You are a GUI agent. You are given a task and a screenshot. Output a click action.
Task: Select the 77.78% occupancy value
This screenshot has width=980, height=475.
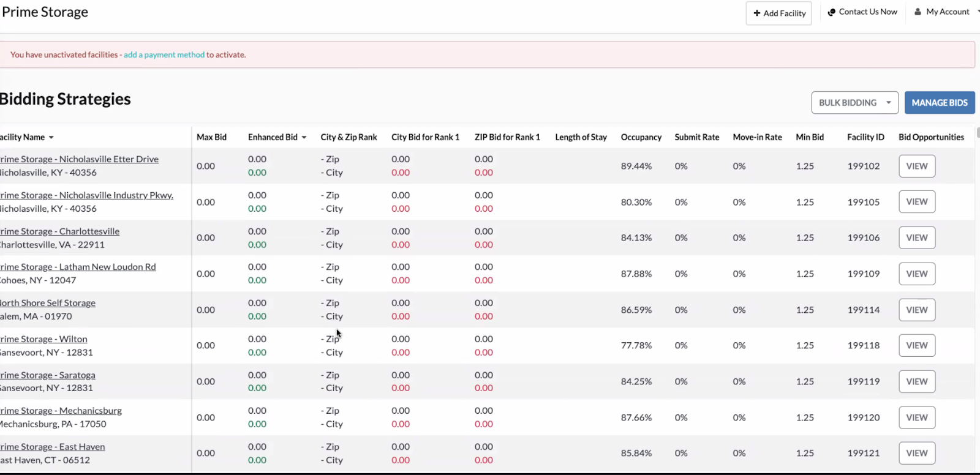(x=636, y=345)
